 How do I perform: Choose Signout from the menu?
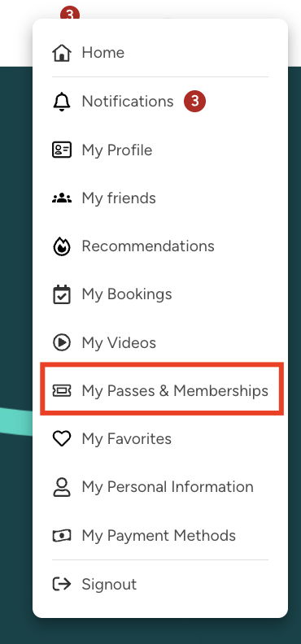click(x=160, y=584)
